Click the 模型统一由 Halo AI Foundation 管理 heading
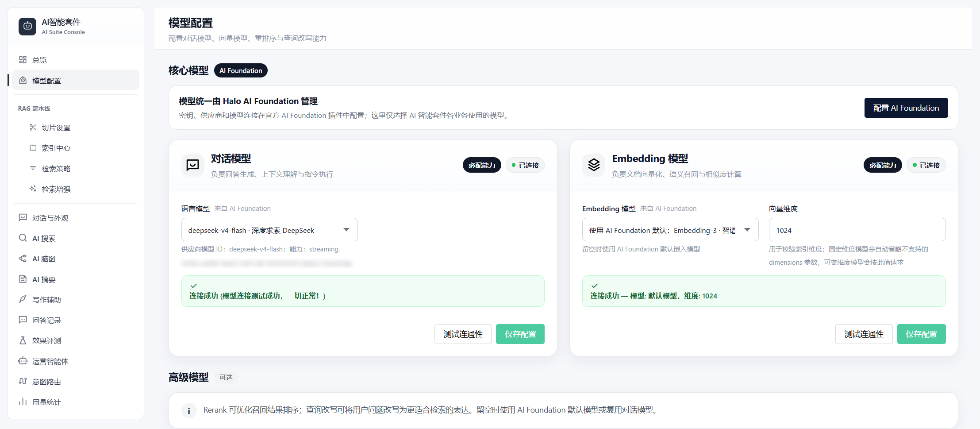This screenshot has width=980, height=429. tap(248, 101)
